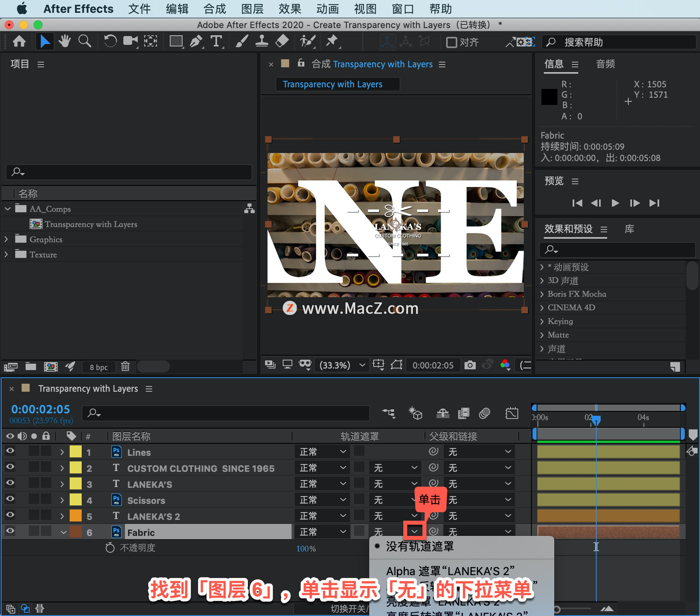Click the frame blending icon in timeline
The height and width of the screenshot is (616, 700).
pyautogui.click(x=464, y=413)
